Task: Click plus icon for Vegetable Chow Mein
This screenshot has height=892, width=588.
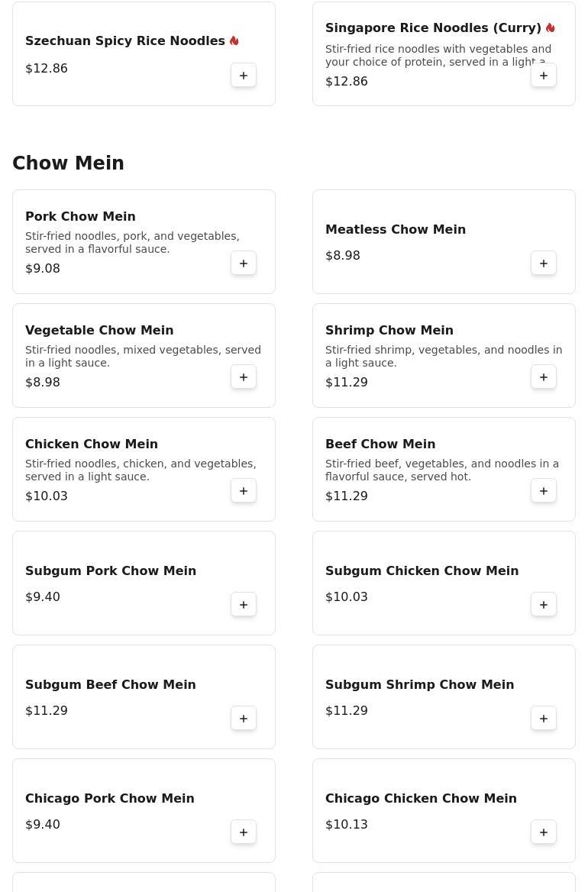Action: pos(244,377)
